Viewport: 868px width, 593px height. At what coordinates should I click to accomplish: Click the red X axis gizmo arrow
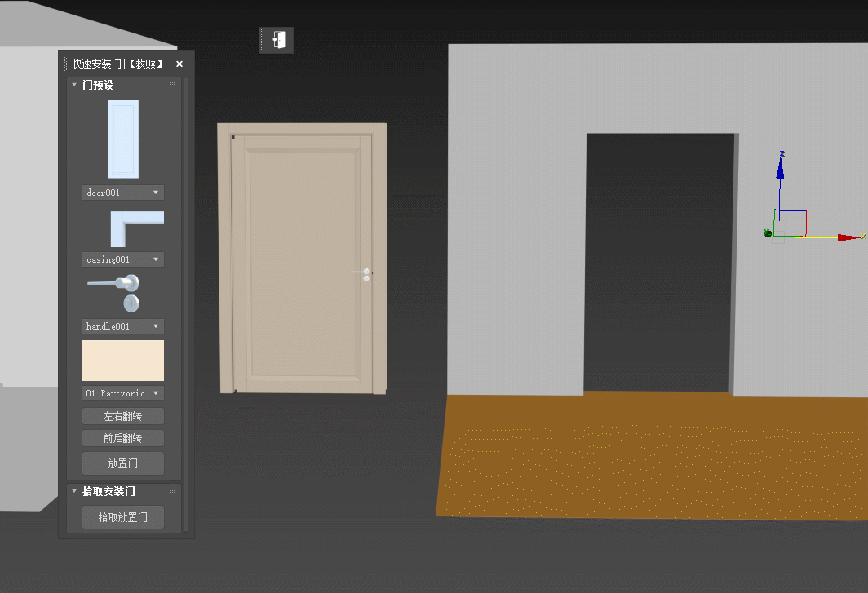[x=850, y=237]
